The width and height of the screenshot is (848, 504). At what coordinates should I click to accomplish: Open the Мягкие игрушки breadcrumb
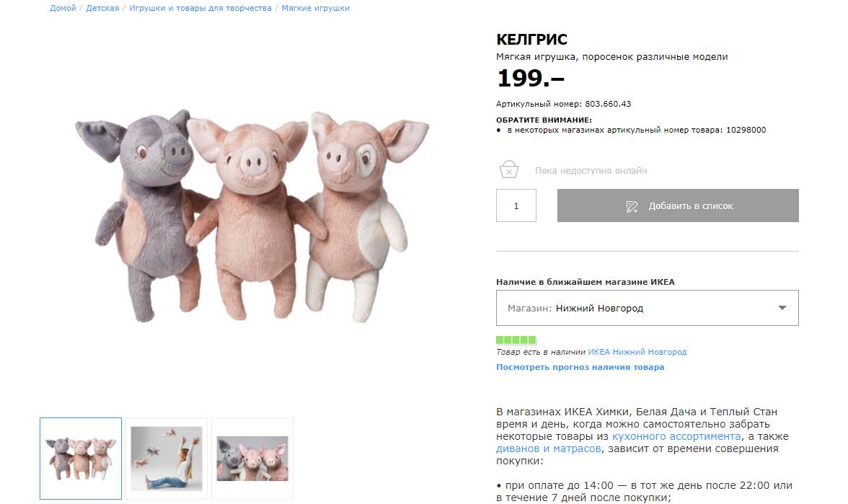[x=315, y=8]
